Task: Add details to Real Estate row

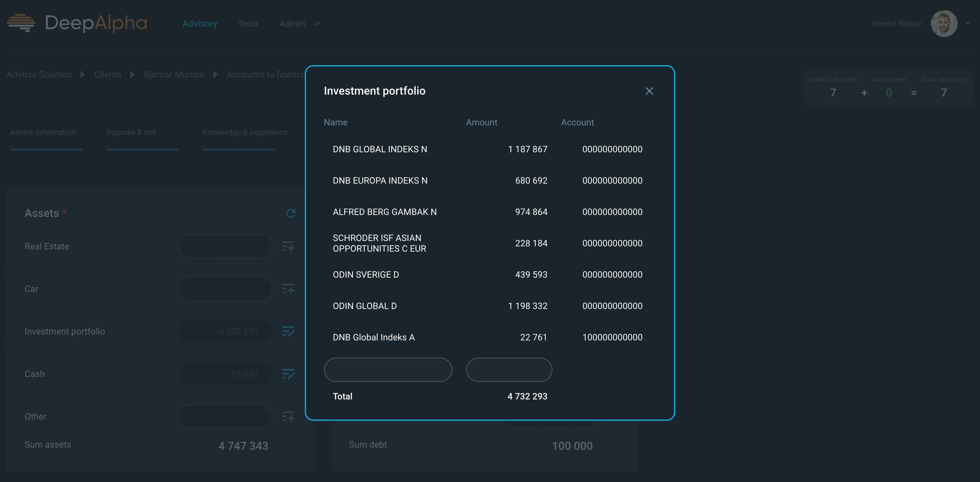Action: pos(288,246)
